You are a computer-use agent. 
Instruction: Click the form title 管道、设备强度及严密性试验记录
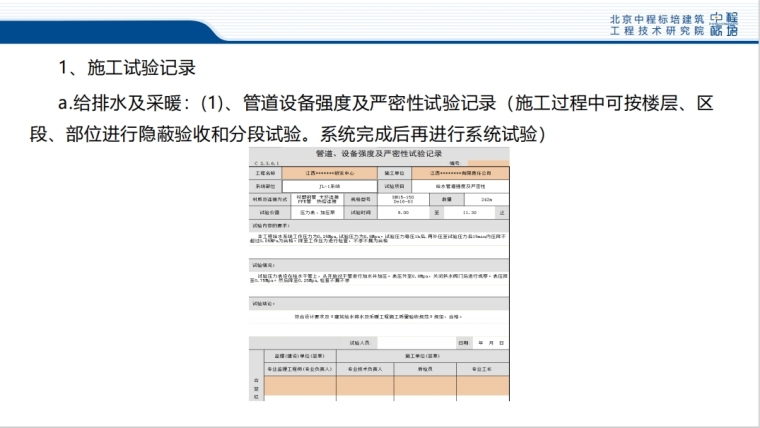pyautogui.click(x=379, y=155)
